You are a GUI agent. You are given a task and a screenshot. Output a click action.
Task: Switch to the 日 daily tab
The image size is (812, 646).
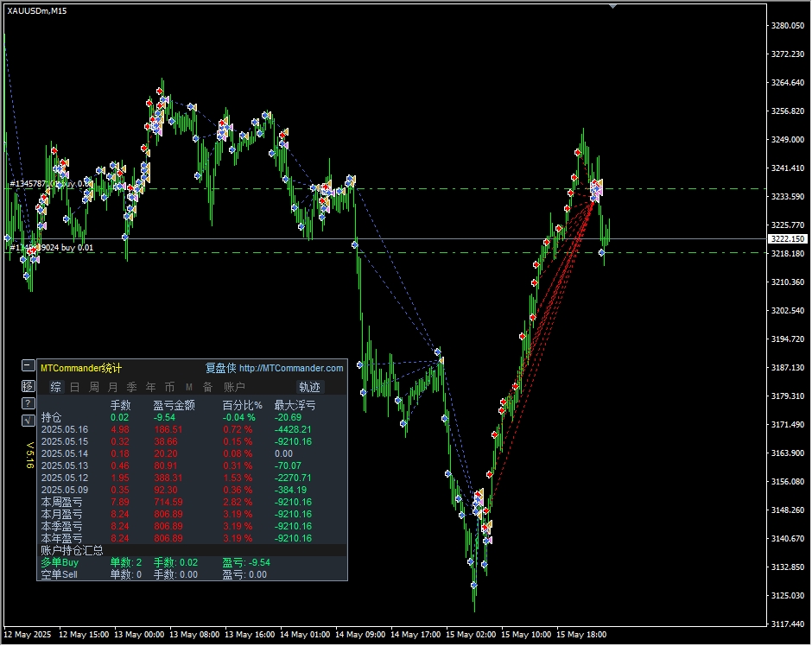[x=75, y=387]
